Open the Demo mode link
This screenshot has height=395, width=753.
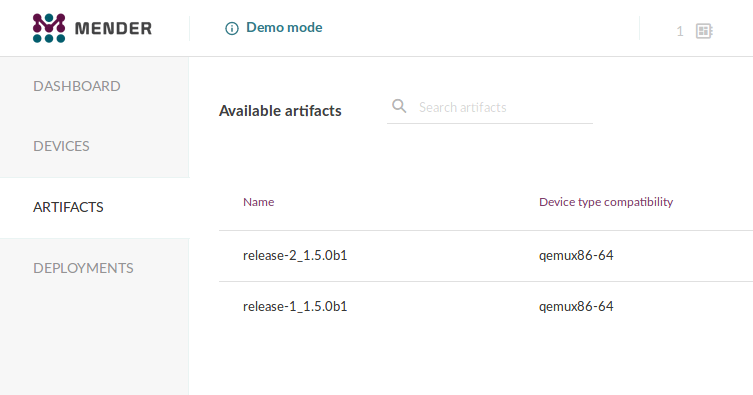[x=284, y=27]
